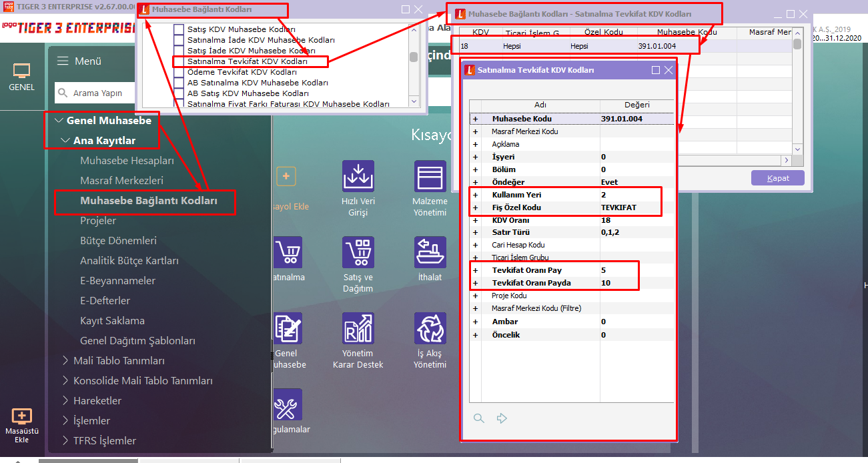
Task: Tick checkbox for Satınalma Tevkifat KDV Kodları
Action: (178, 61)
